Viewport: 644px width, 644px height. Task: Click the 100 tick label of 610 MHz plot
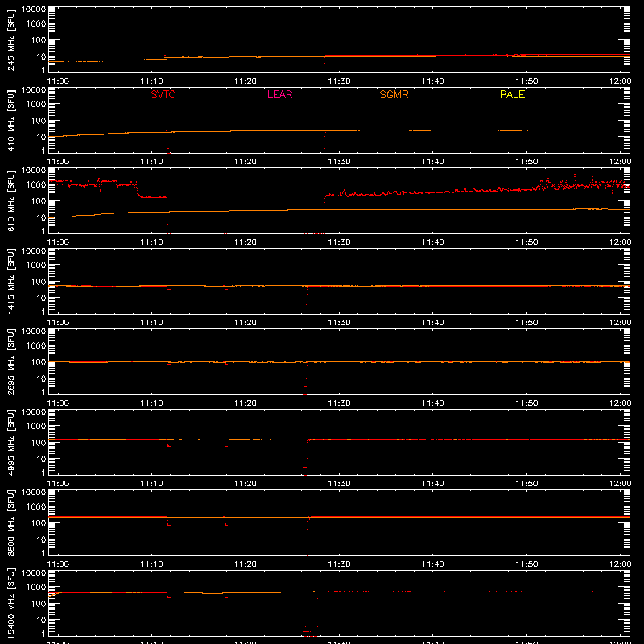coord(39,200)
